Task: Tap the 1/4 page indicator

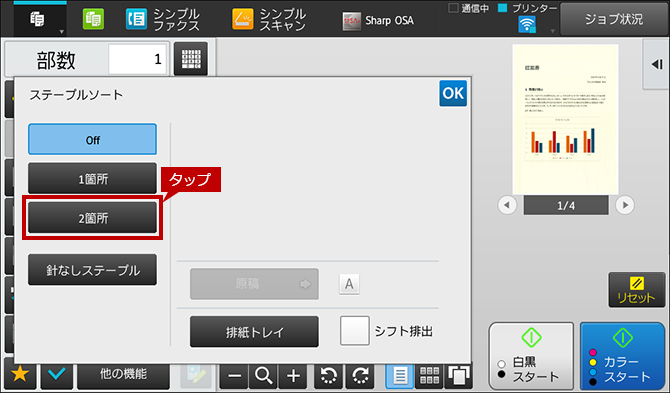Action: tap(566, 205)
